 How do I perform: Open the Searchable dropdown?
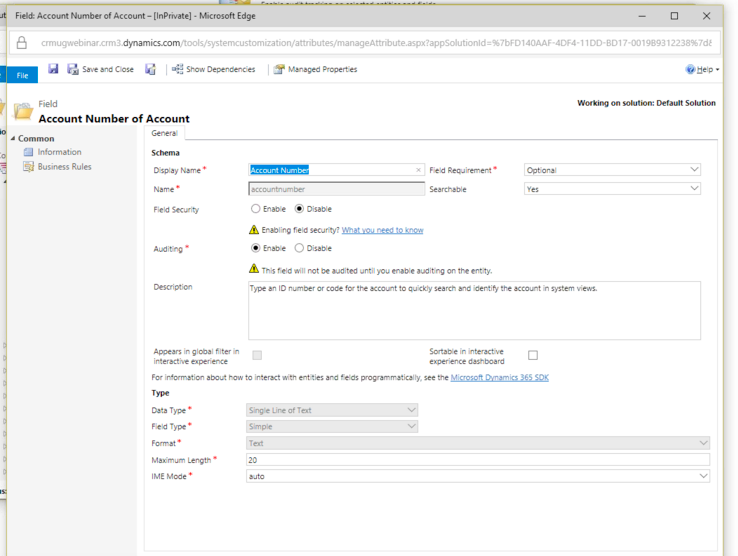[x=612, y=189]
